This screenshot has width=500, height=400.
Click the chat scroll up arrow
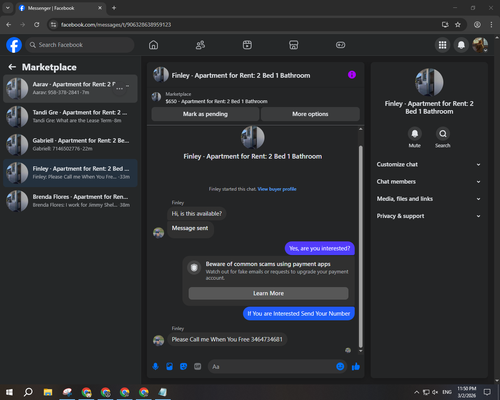[361, 129]
